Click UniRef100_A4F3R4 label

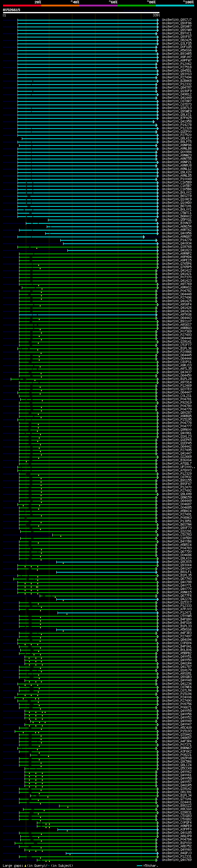177,741
